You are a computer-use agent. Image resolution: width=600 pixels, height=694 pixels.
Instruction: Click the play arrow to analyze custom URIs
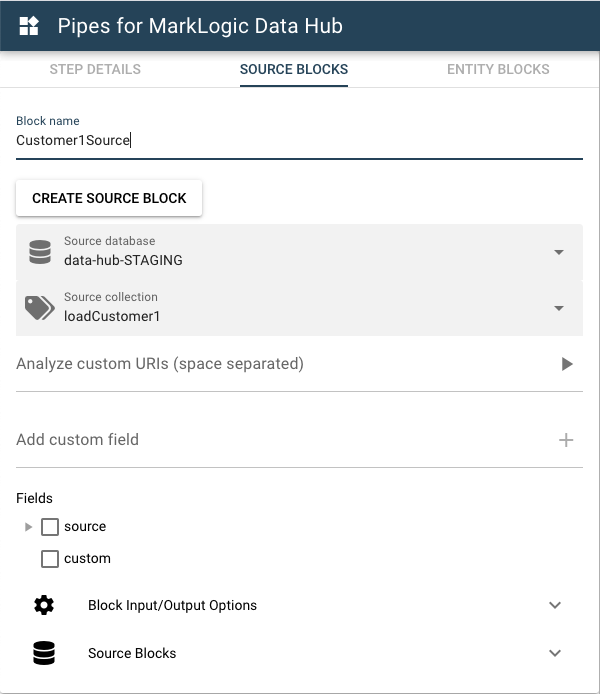coord(567,364)
